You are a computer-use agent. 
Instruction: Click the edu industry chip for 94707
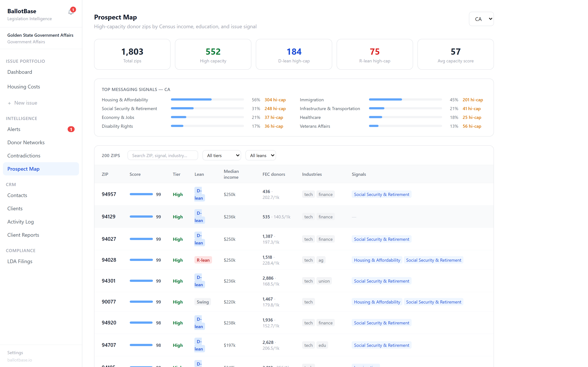(x=322, y=345)
